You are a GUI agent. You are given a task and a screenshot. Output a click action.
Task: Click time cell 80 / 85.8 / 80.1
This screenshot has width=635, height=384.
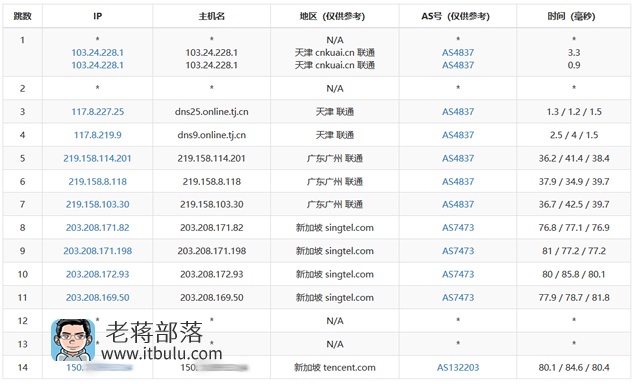click(574, 274)
